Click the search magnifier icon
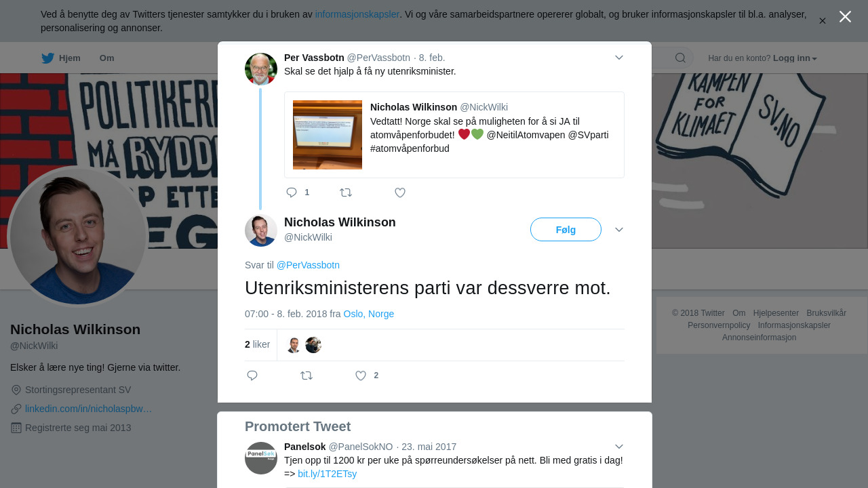This screenshot has width=868, height=488. (680, 58)
